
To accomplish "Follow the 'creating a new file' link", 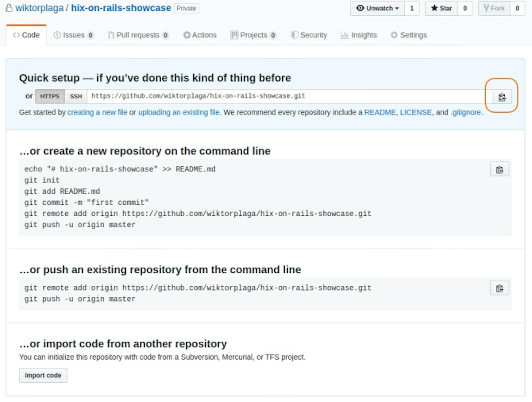I will (x=97, y=112).
